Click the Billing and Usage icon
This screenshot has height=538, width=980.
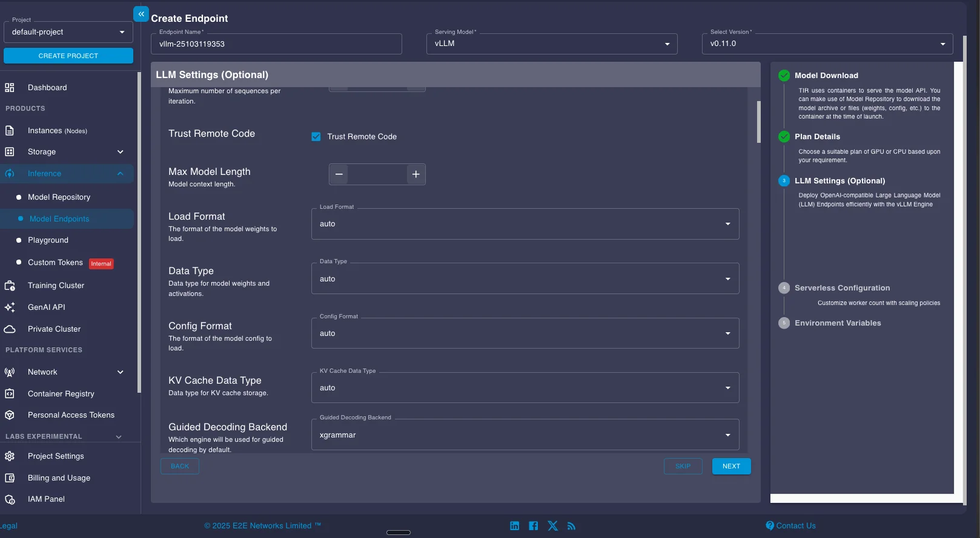(10, 478)
